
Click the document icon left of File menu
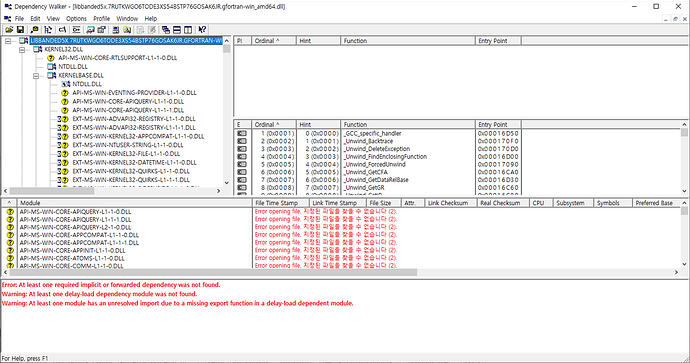coord(7,18)
